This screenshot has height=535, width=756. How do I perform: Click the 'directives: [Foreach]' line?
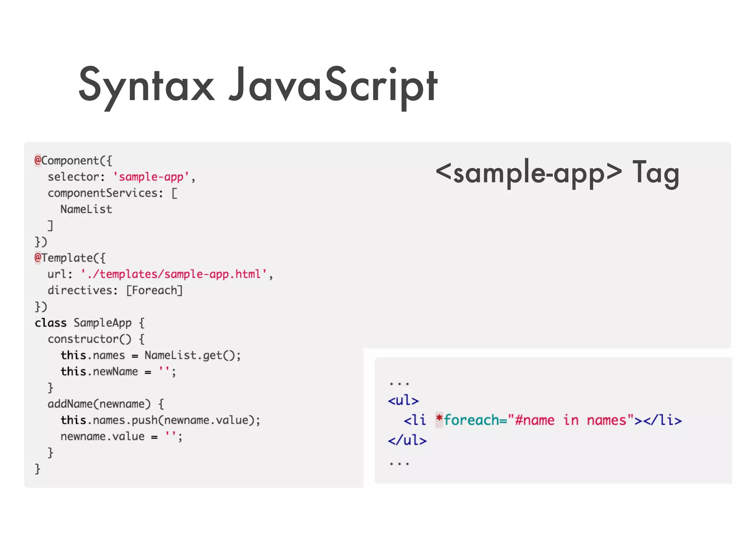click(x=115, y=290)
